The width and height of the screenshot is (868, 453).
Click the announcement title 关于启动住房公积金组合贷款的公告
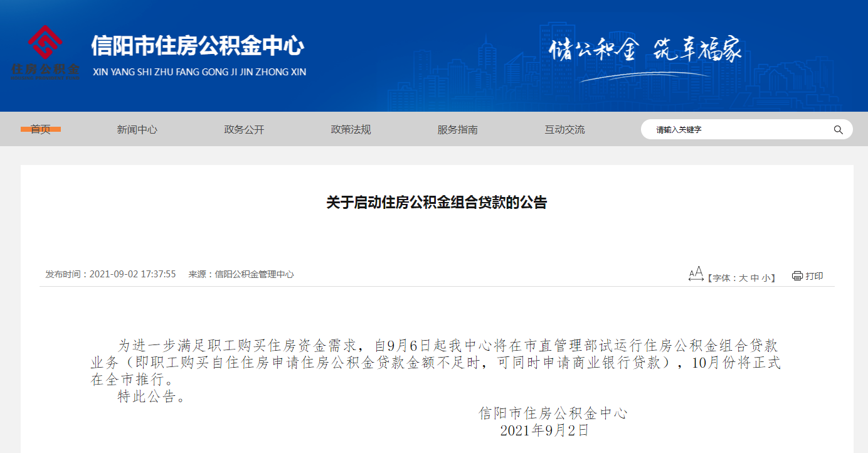click(437, 203)
